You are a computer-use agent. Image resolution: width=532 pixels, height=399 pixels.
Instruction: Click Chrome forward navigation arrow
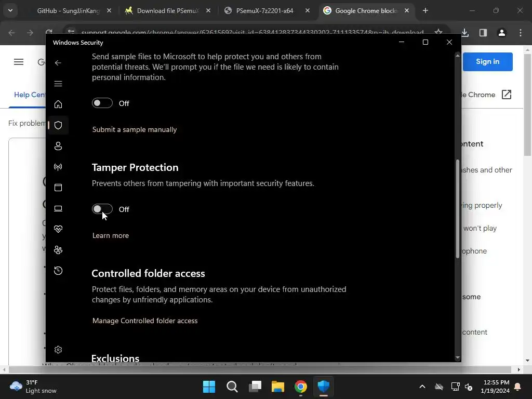coord(30,33)
